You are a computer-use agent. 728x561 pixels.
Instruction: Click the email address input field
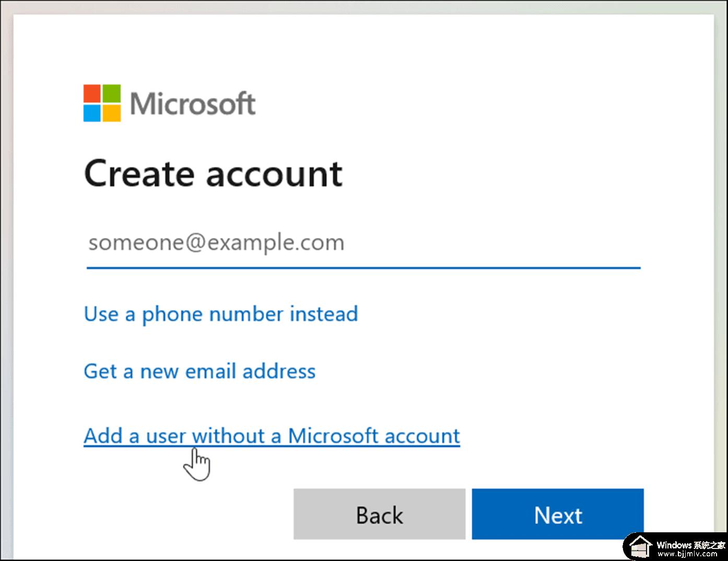[363, 243]
